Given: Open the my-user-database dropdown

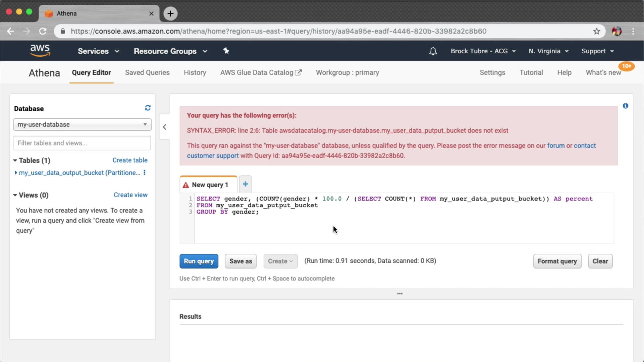Looking at the screenshot, I should [82, 124].
